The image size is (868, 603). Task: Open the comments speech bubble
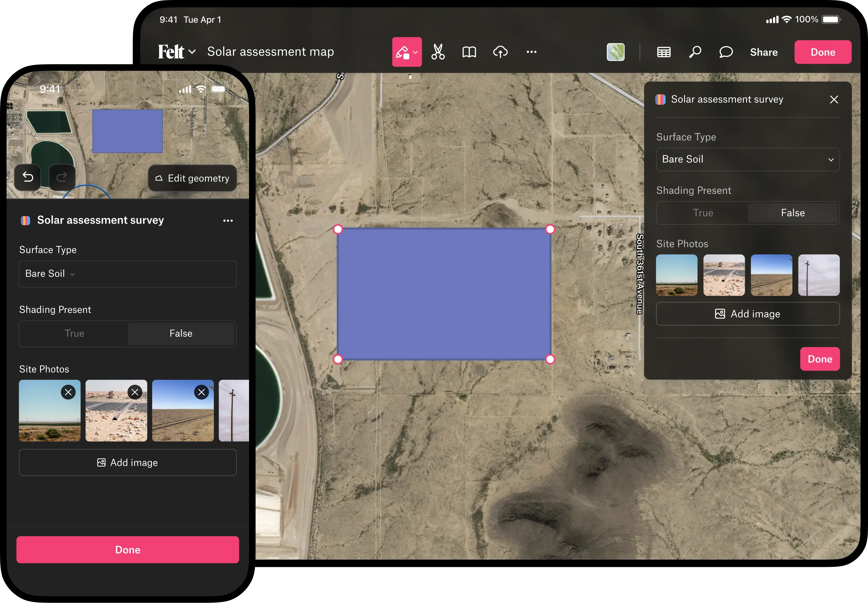tap(726, 52)
